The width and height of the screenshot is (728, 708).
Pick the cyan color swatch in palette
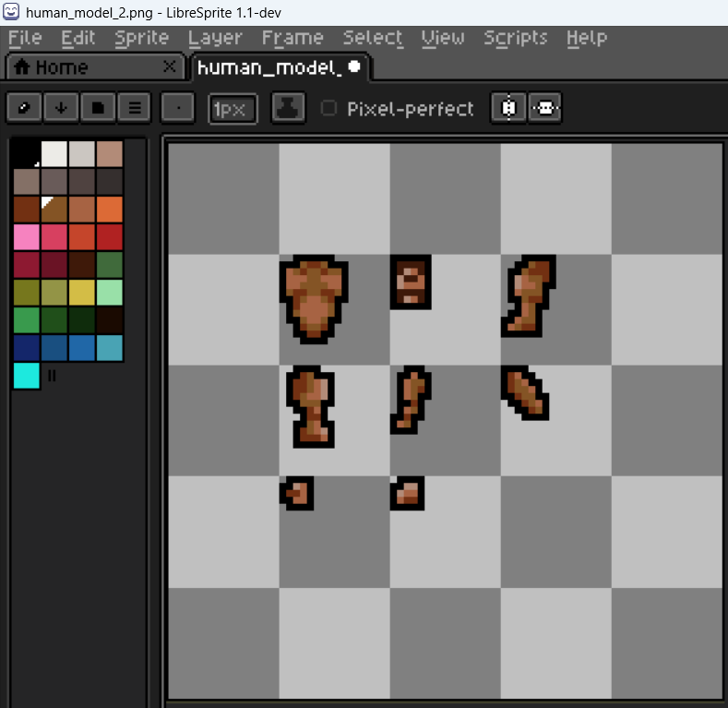click(x=27, y=376)
